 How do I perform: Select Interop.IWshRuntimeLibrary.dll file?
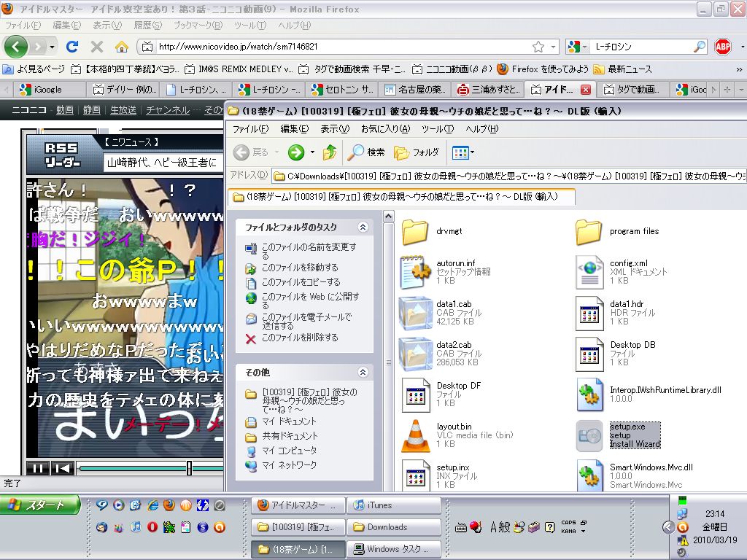(x=649, y=394)
